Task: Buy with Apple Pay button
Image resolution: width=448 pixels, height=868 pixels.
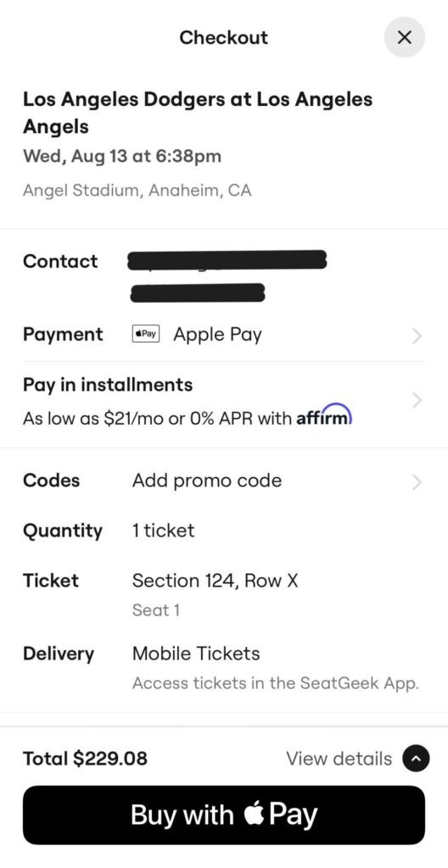Action: (224, 815)
